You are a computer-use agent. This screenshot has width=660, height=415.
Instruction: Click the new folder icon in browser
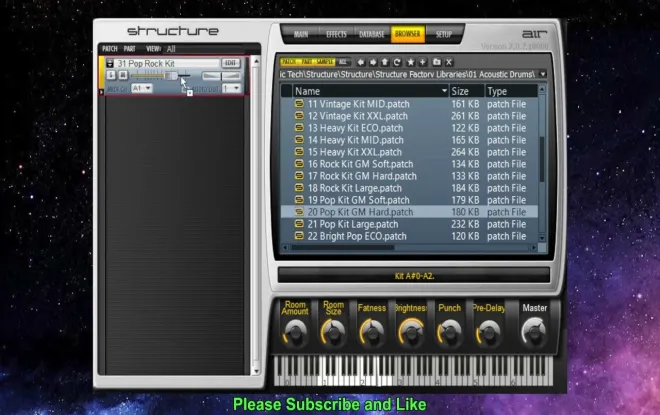(436, 62)
